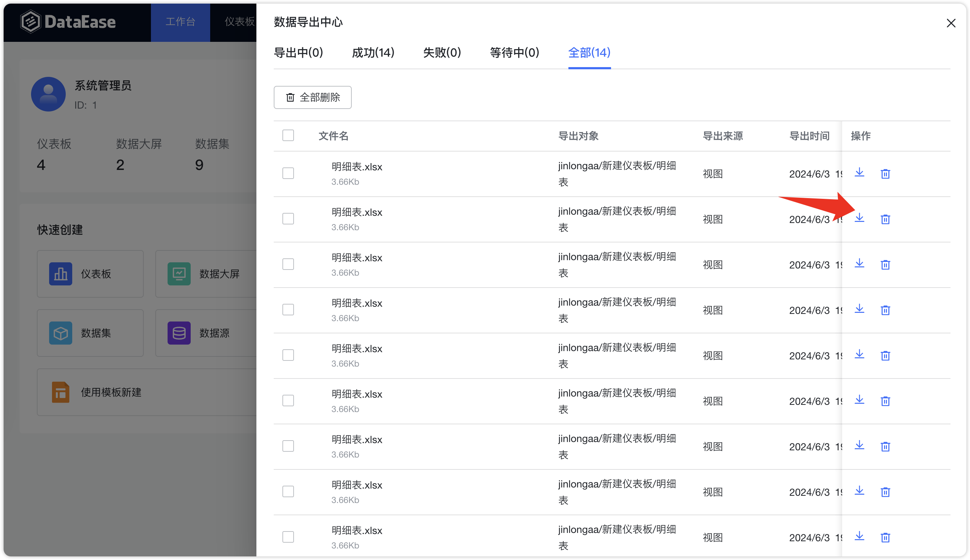Screen dimensions: 970x560
Task: Download the last export in the list
Action: pos(859,536)
